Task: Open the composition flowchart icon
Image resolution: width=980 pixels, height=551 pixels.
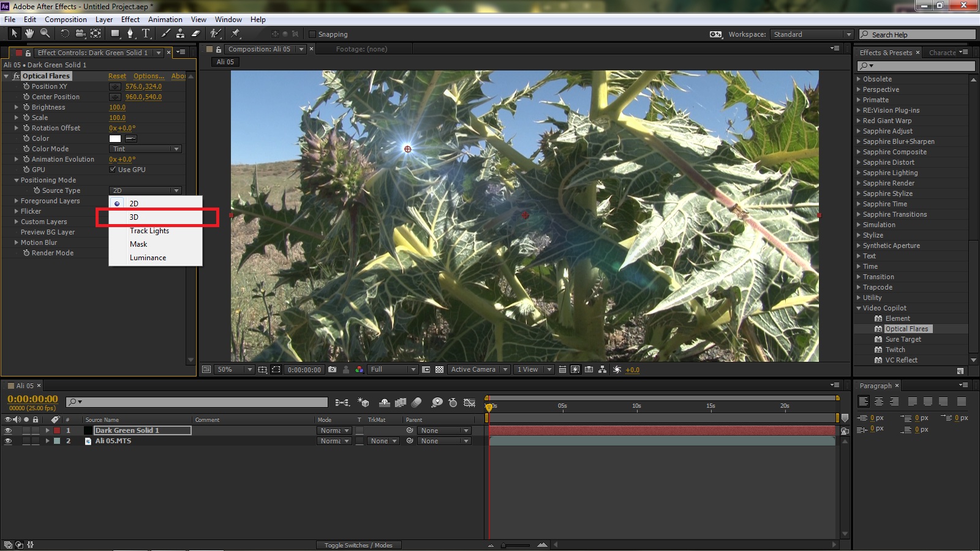Action: pos(603,370)
